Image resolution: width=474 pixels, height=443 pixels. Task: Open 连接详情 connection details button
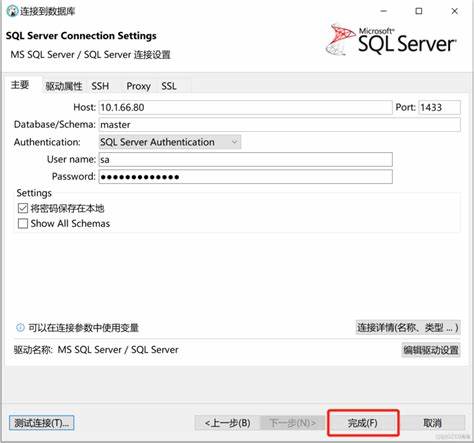coord(408,328)
